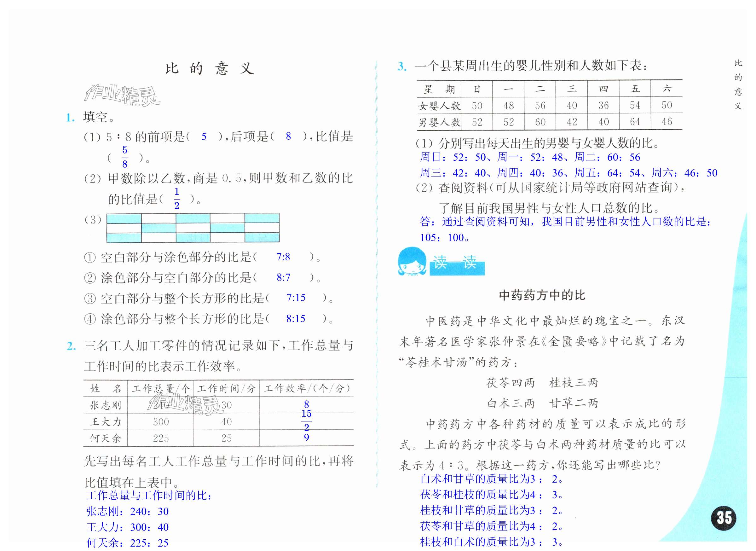Select blue line '茯苓和甘草的质量比为4:2'

pyautogui.click(x=492, y=526)
